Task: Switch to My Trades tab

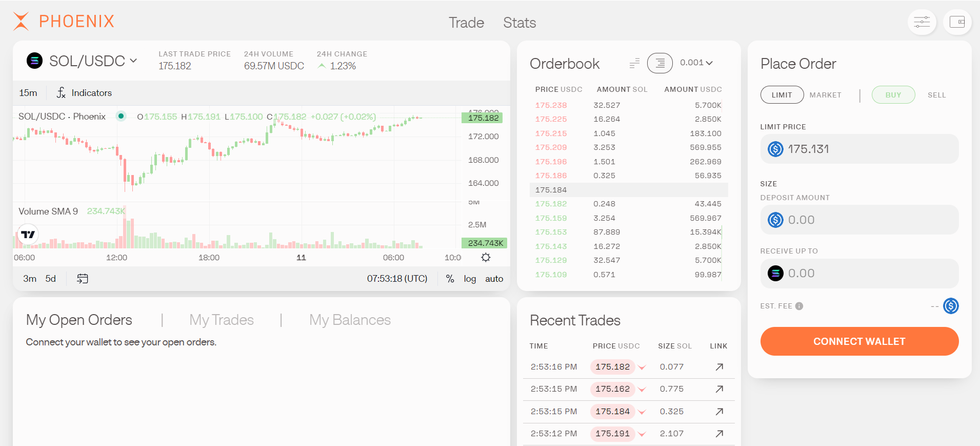Action: (222, 320)
